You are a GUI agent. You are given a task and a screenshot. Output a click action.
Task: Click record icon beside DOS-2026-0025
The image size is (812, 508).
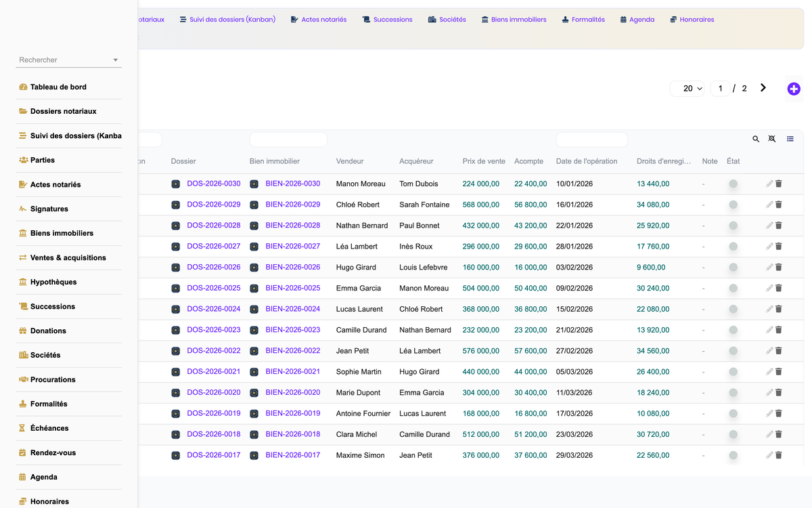pyautogui.click(x=176, y=289)
